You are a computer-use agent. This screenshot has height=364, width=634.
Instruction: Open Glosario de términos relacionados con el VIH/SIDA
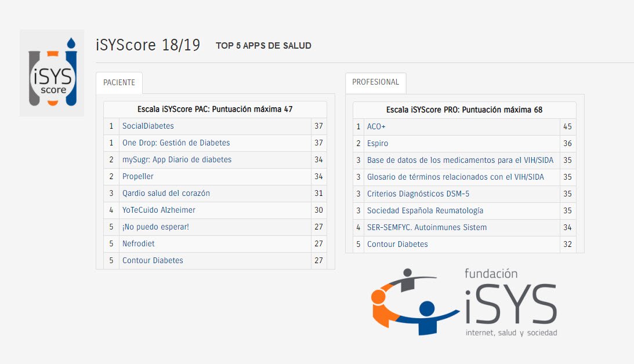pyautogui.click(x=455, y=177)
